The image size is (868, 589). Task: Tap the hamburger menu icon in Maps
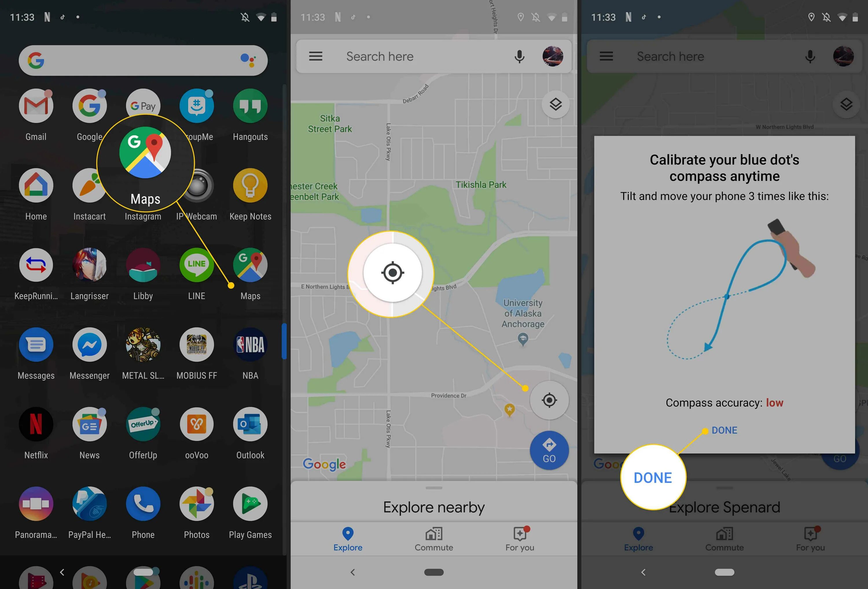(x=316, y=56)
